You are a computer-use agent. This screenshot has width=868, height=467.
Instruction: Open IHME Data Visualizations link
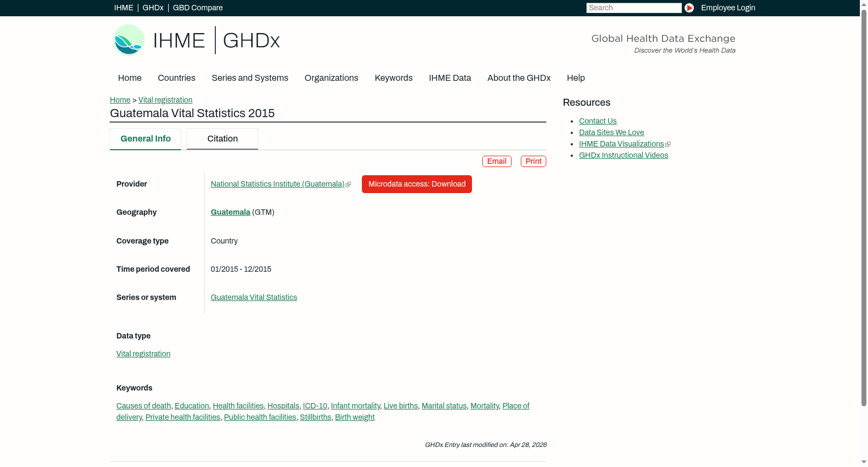pos(621,144)
